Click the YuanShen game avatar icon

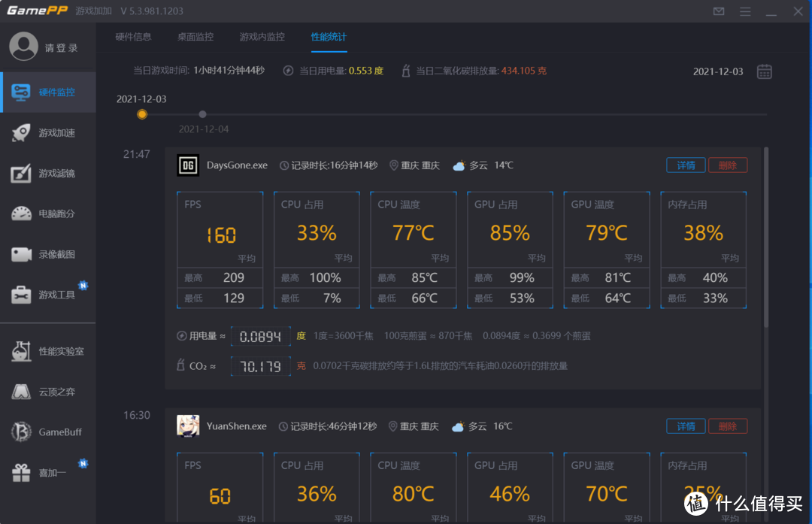[x=188, y=426]
